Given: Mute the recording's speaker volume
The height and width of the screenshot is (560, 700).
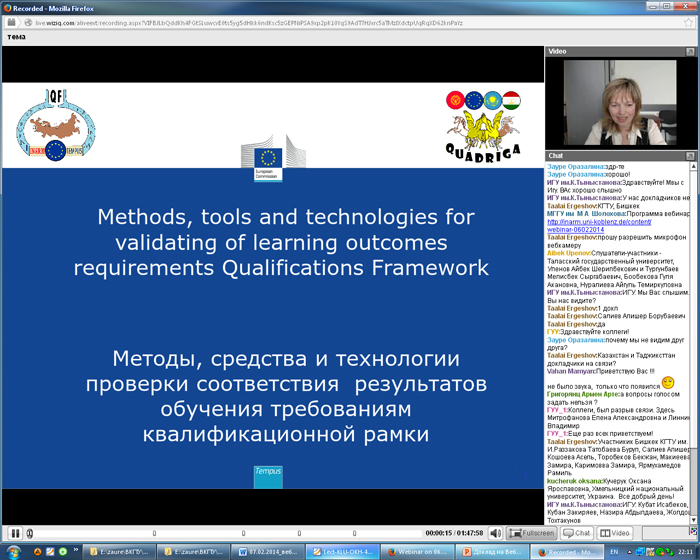Looking at the screenshot, I should pos(495,533).
